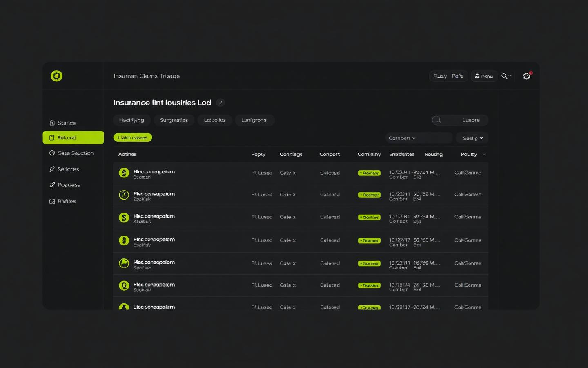Image resolution: width=588 pixels, height=368 pixels.
Task: Click into the Lusore search field
Action: tap(460, 120)
